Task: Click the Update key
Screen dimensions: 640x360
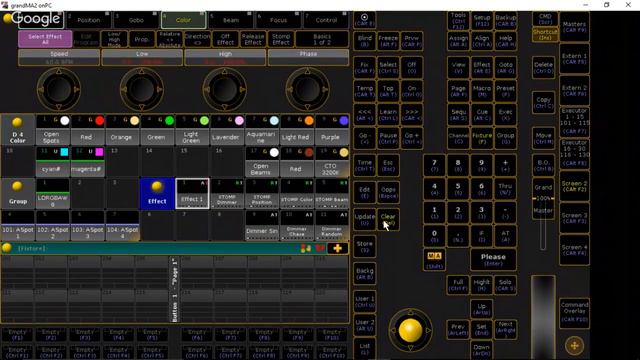Action: pyautogui.click(x=364, y=220)
